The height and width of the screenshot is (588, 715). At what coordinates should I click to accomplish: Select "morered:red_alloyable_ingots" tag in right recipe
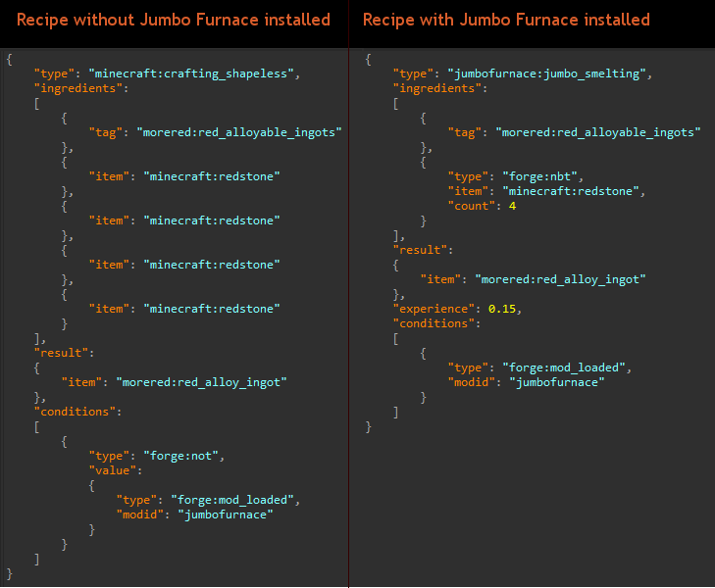pos(598,132)
